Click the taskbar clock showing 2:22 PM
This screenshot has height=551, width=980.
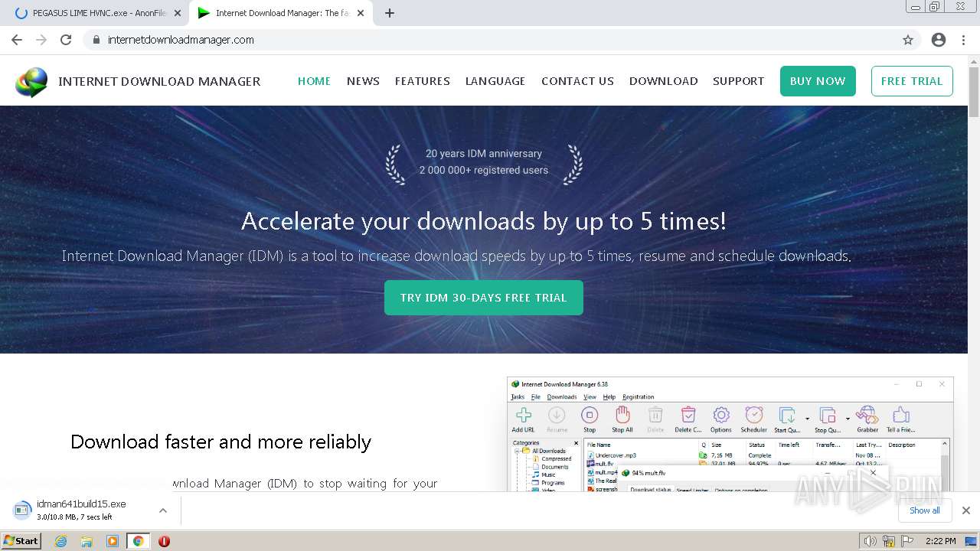coord(941,541)
